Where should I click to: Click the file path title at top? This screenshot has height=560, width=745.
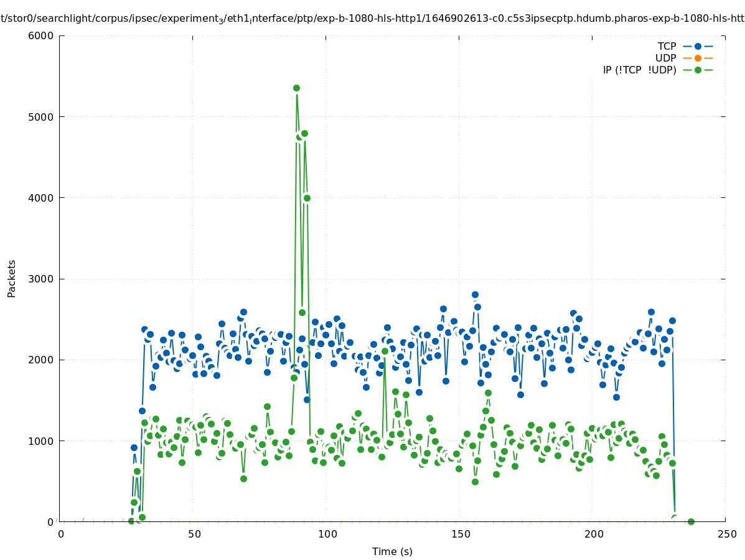[x=372, y=19]
